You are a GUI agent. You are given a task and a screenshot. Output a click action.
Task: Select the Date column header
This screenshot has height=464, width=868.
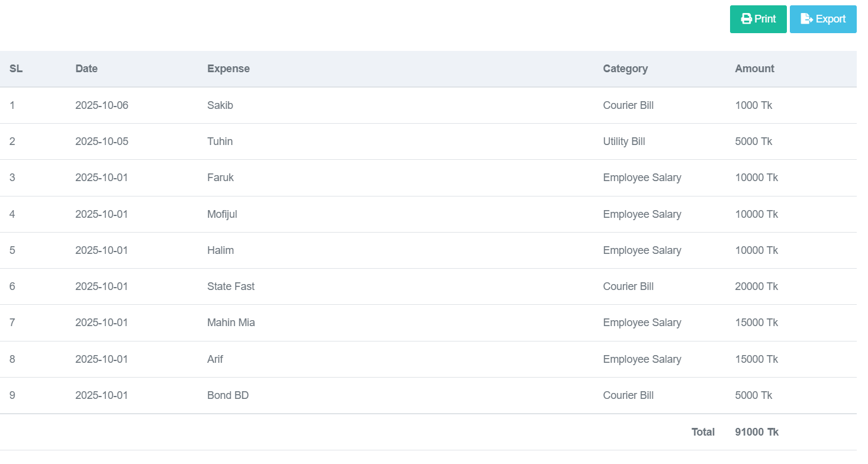click(86, 69)
